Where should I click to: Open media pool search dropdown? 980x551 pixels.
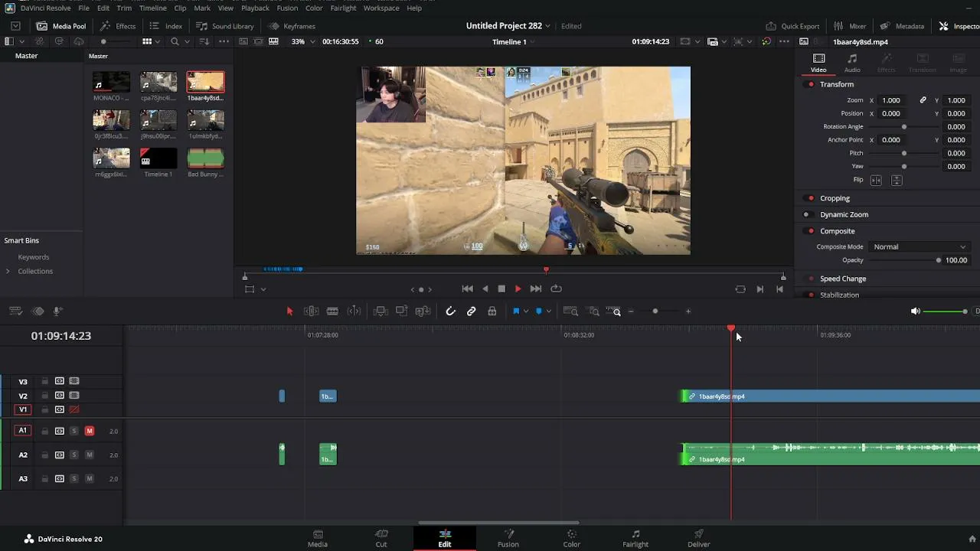pyautogui.click(x=186, y=41)
